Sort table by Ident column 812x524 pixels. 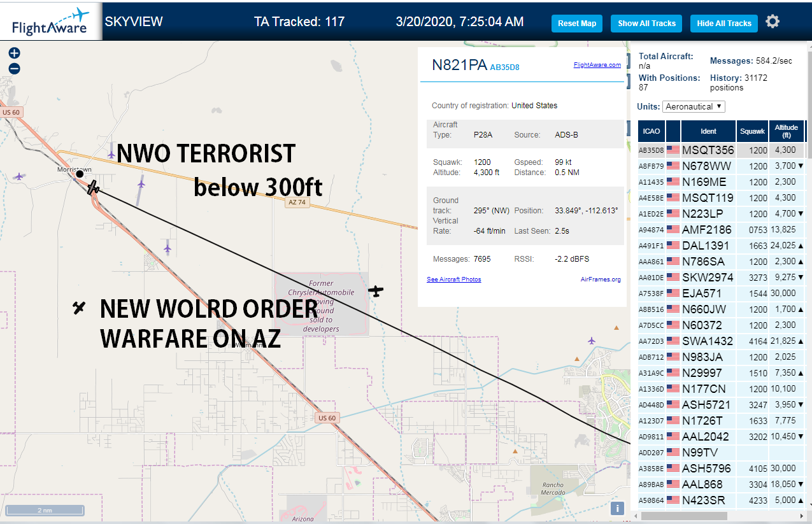[x=708, y=131]
